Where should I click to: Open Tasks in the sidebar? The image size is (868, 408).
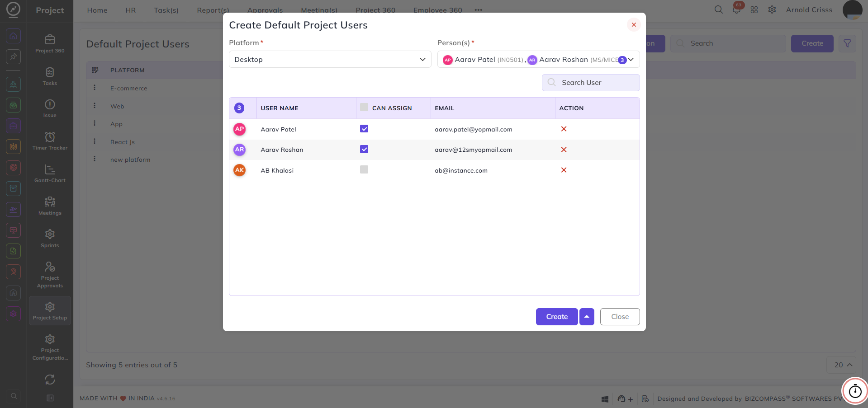click(x=50, y=76)
